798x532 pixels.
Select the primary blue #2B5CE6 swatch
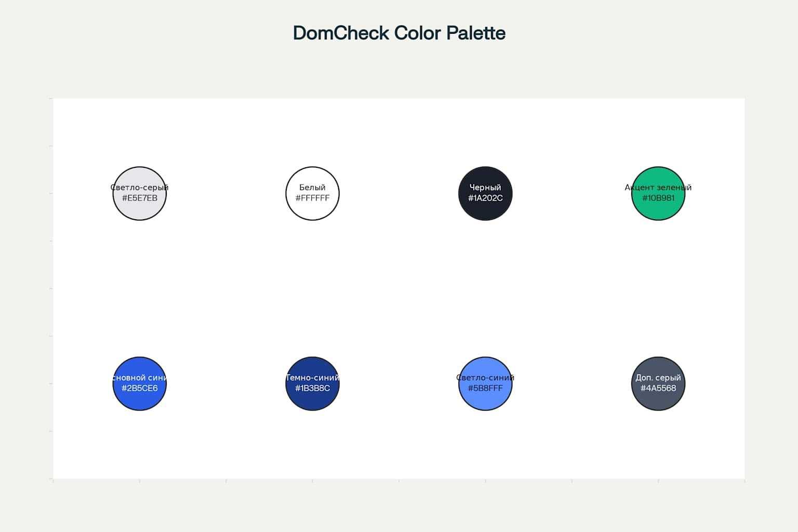tap(139, 383)
